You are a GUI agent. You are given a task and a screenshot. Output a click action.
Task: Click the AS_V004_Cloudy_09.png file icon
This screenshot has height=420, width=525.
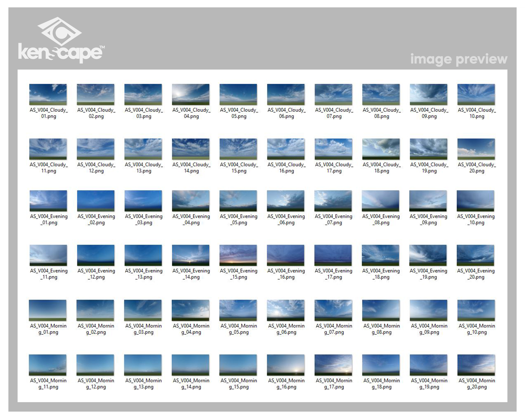[428, 94]
